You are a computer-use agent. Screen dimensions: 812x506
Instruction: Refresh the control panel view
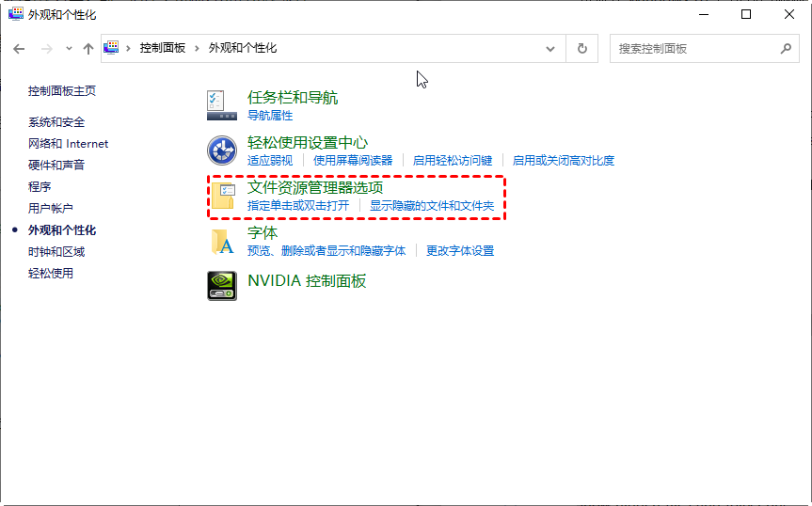582,49
